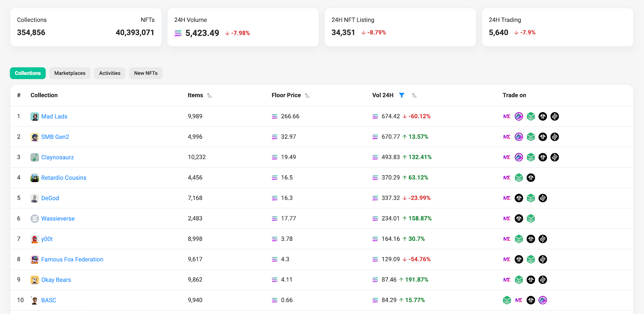The image size is (644, 314).
Task: Click the 24H Volume value 5,423.49
Action: point(202,33)
